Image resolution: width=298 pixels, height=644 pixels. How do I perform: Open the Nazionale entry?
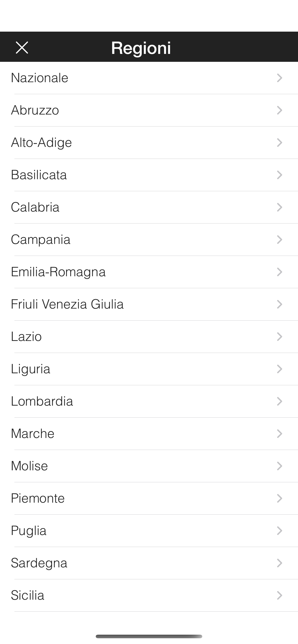[40, 78]
